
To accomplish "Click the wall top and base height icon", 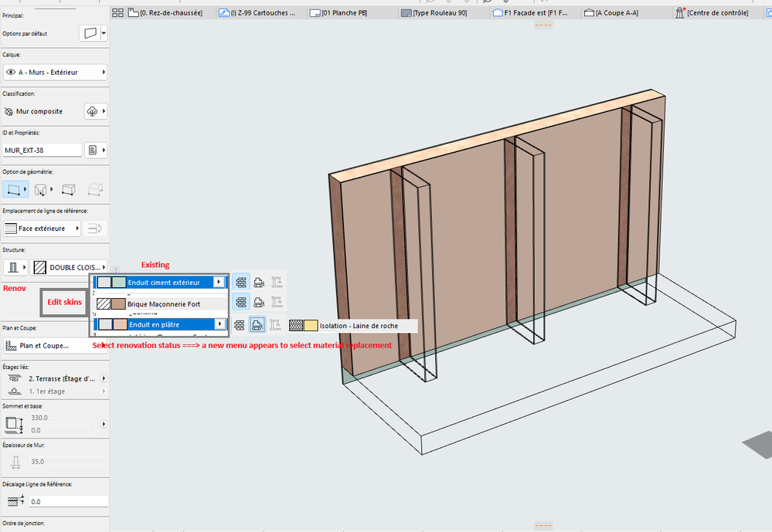I will click(13, 423).
